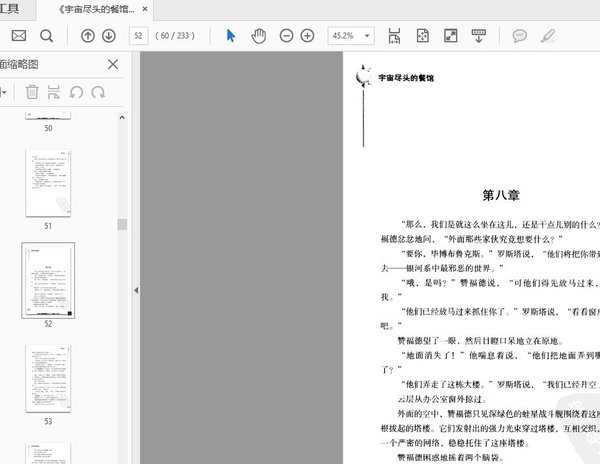The image size is (600, 464).
Task: Switch to the 《宇宙尽头的餐馆》 document tab
Action: point(96,10)
